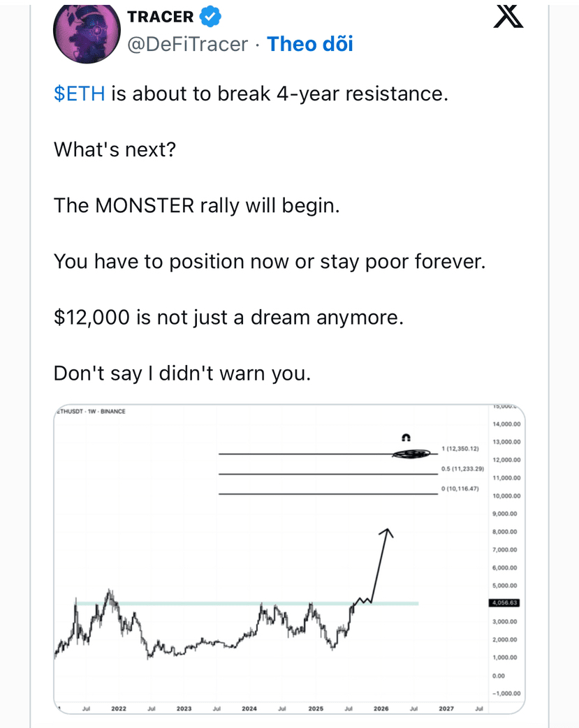The image size is (579, 728).
Task: Click the 2026 marker on time axis
Action: click(x=381, y=708)
